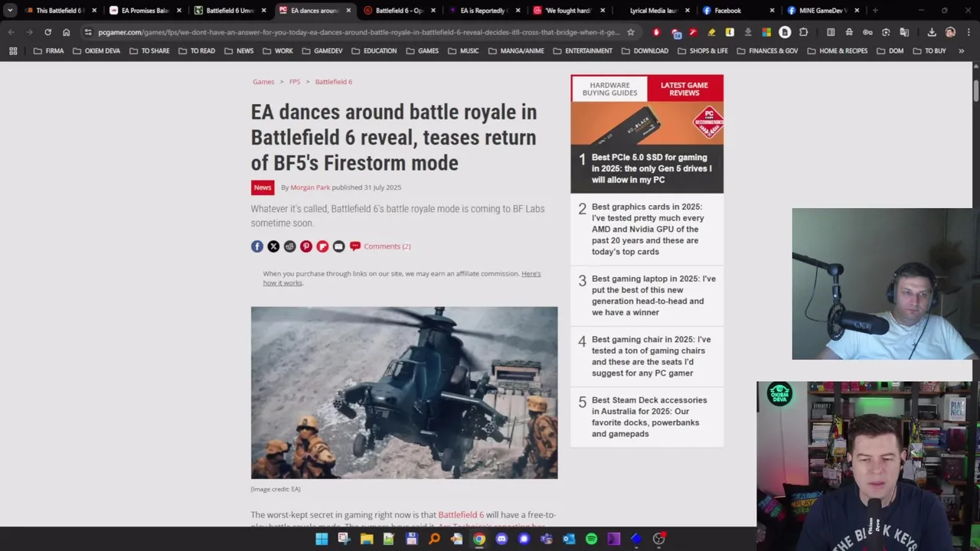Open the FPS breadcrumb link

pyautogui.click(x=295, y=82)
